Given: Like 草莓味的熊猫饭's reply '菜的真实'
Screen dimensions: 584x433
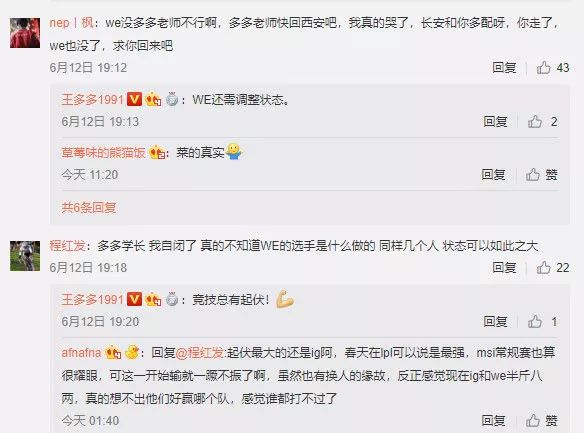Looking at the screenshot, I should click(x=542, y=175).
